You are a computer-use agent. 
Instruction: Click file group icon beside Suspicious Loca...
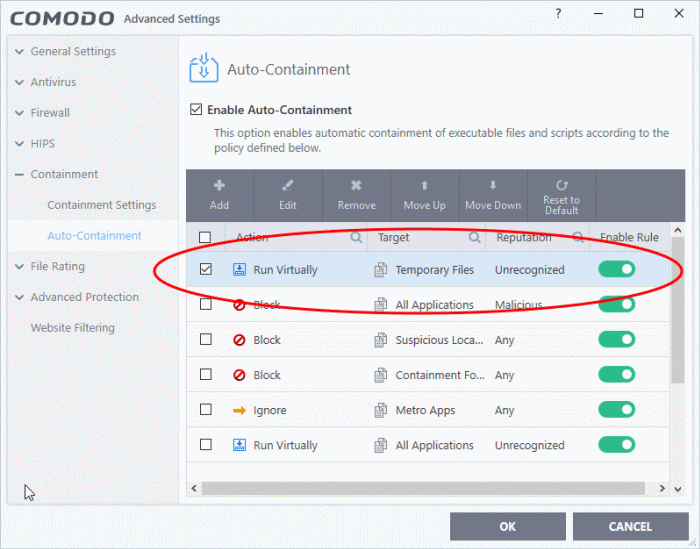[x=380, y=340]
